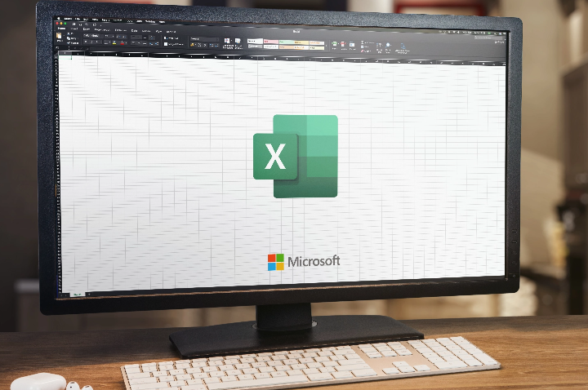This screenshot has height=390, width=588.
Task: Open the font size dropdown
Action: coord(109,36)
